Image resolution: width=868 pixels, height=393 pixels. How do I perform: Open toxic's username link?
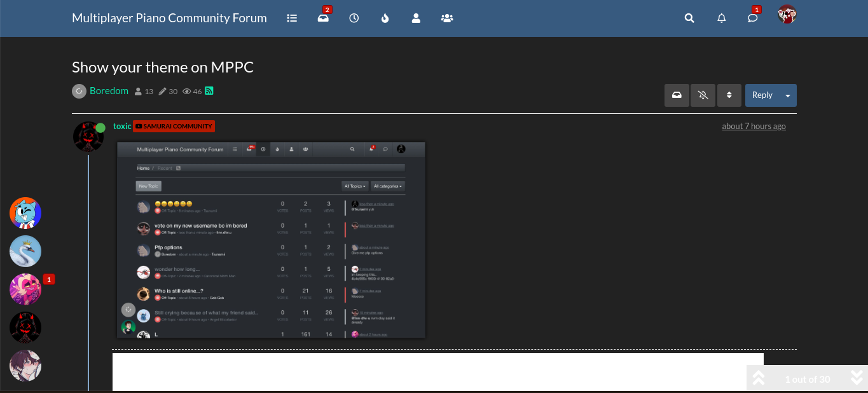point(122,126)
